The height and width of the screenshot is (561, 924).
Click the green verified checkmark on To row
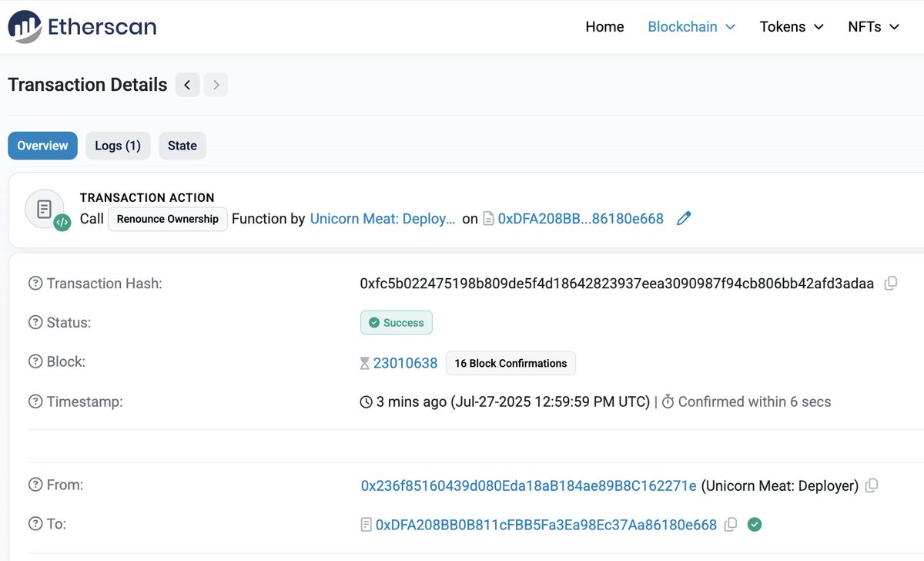[755, 525]
